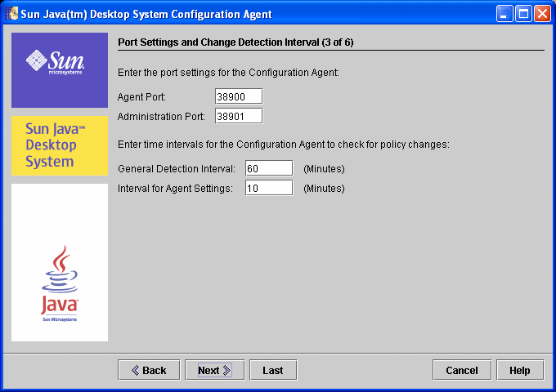Click the 'Agent Port:' label
The width and height of the screenshot is (556, 392).
141,97
